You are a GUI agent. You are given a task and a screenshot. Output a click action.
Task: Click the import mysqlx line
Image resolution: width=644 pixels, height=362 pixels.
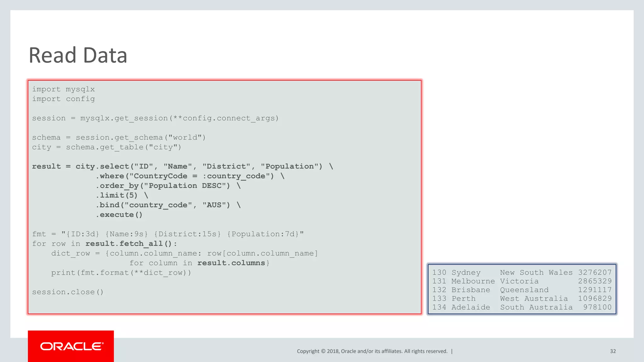point(63,89)
